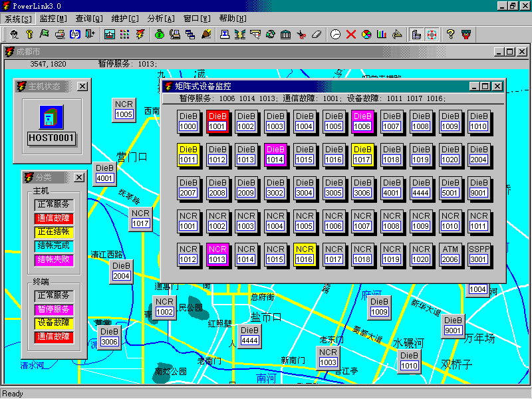Click the bar chart toolbar icon
532x399 pixels.
coord(382,34)
